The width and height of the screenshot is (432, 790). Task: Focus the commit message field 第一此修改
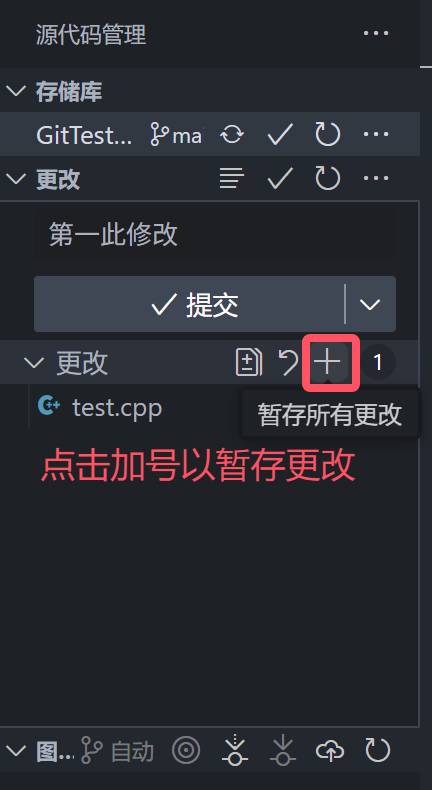click(x=215, y=235)
